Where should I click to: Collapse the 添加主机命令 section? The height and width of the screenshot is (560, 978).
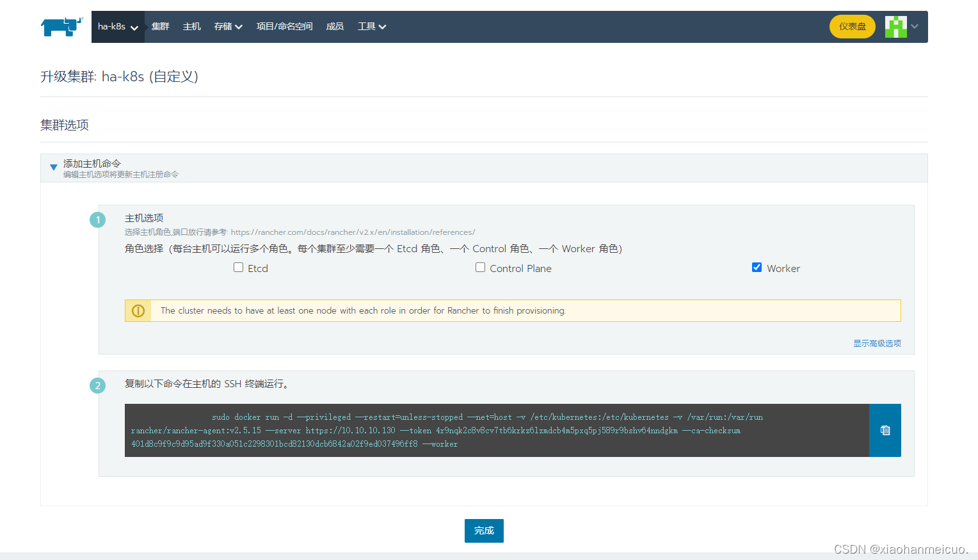pyautogui.click(x=54, y=168)
